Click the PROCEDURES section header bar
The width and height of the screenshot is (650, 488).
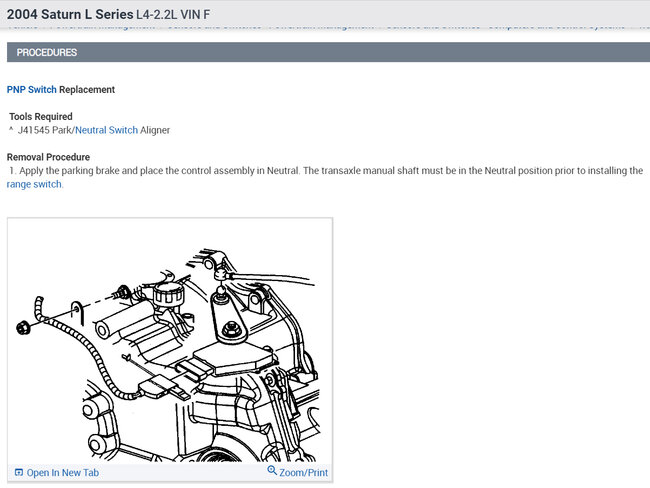(328, 52)
